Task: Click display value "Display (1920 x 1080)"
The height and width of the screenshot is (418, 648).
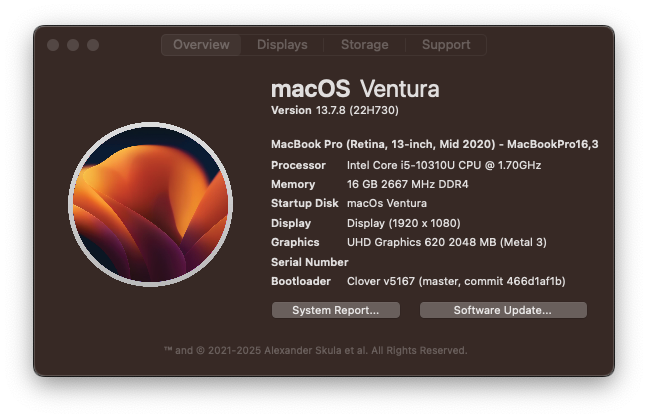Action: pos(404,223)
